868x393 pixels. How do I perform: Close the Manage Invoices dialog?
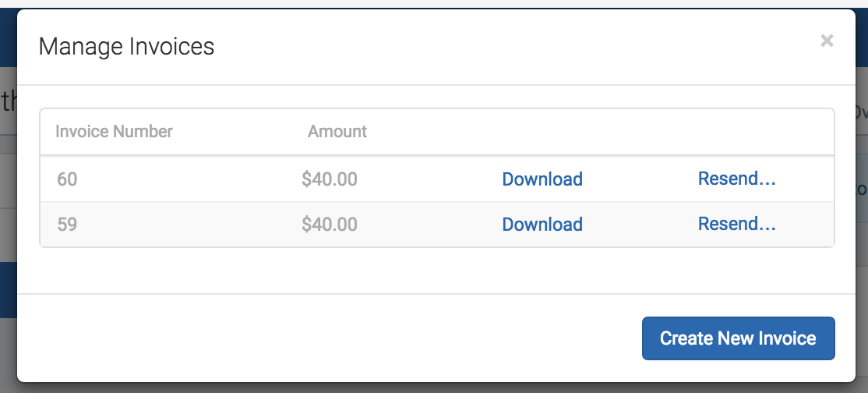tap(827, 41)
